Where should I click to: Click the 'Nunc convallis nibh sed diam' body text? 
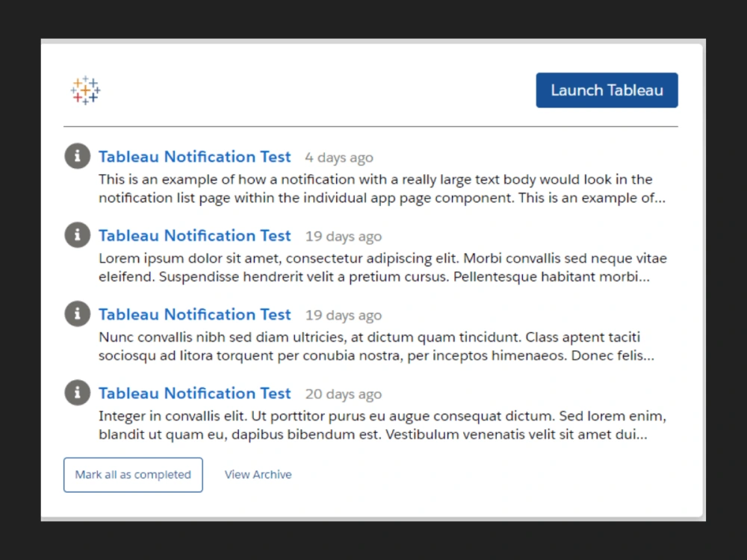point(376,346)
